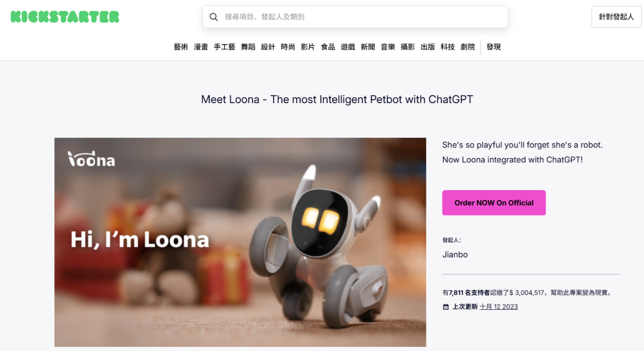The image size is (644, 351).
Task: Go to the 設計 category
Action: (x=268, y=47)
